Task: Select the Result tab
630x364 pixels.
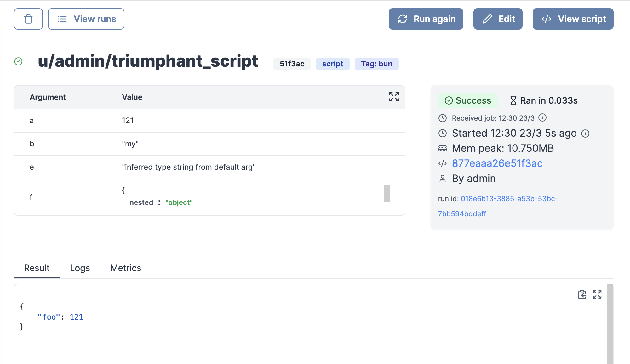Action: click(37, 268)
